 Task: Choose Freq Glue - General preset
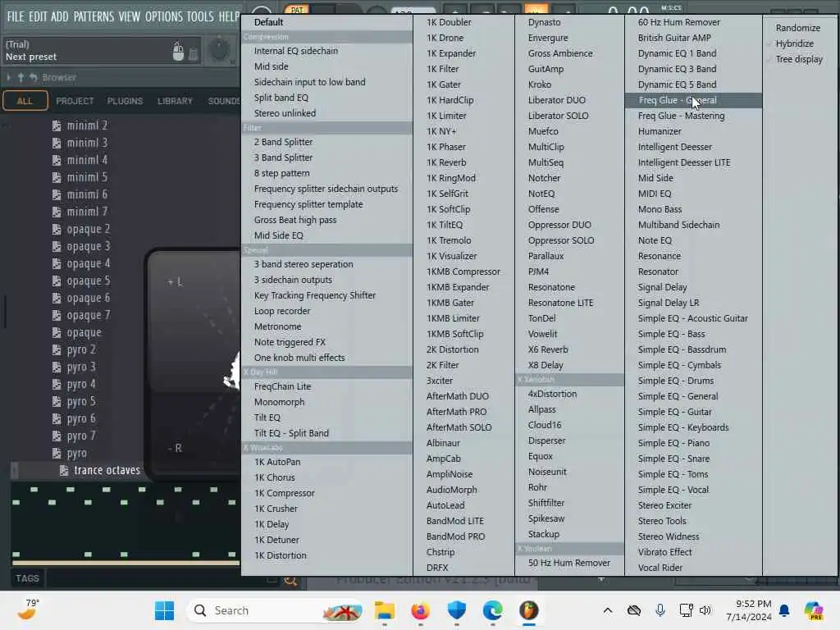(x=693, y=100)
